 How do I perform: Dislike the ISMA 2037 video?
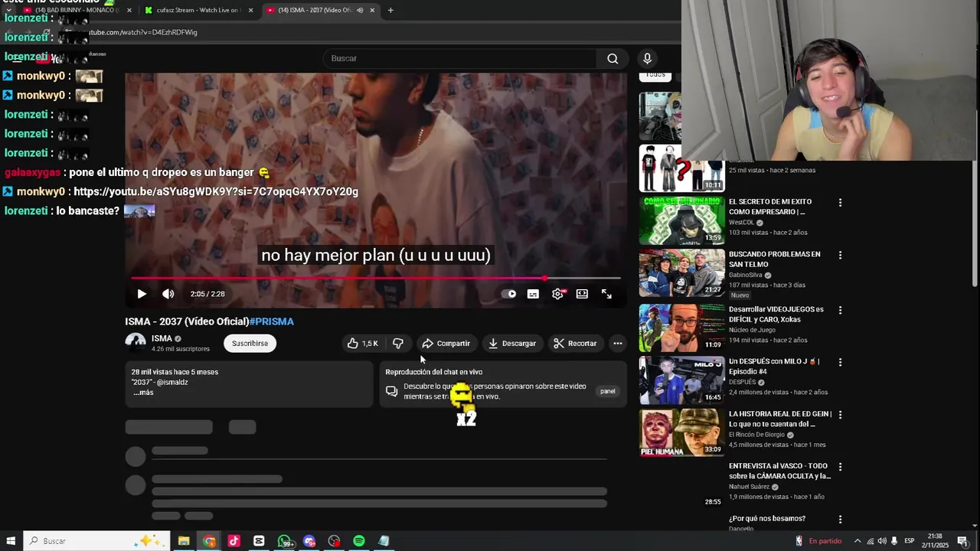pos(398,344)
